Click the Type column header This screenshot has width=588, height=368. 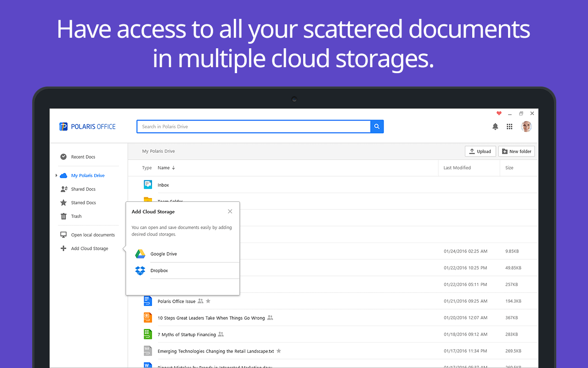[147, 168]
